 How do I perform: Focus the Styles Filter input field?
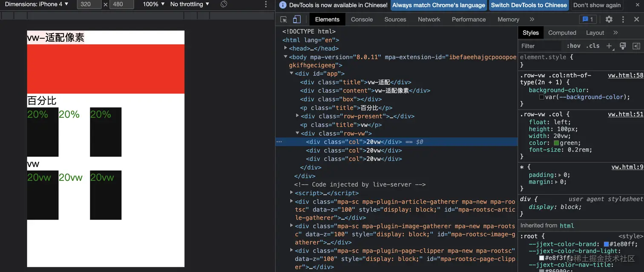(540, 46)
